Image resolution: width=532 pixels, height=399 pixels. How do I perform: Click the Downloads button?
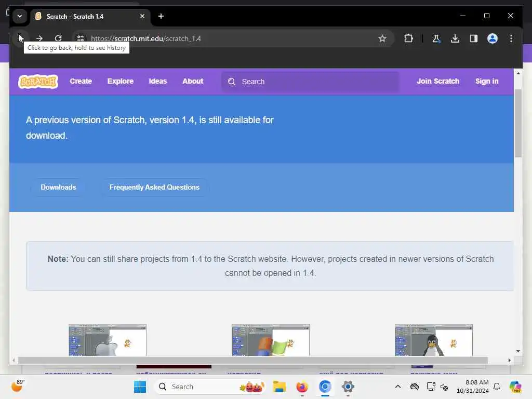tap(58, 187)
